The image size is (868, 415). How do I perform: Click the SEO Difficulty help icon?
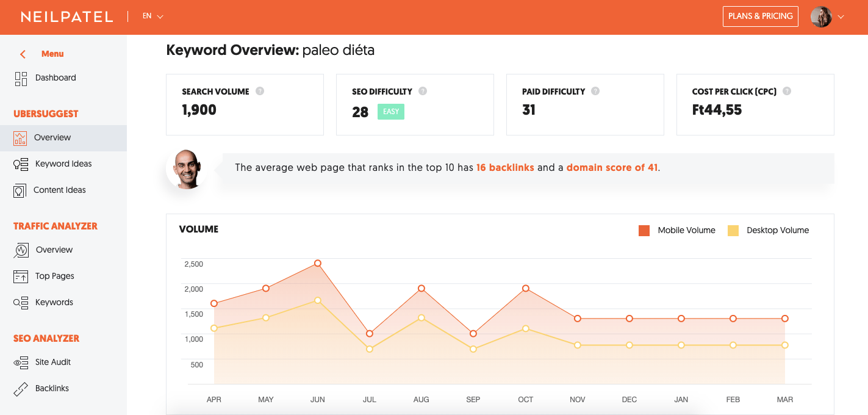[423, 92]
